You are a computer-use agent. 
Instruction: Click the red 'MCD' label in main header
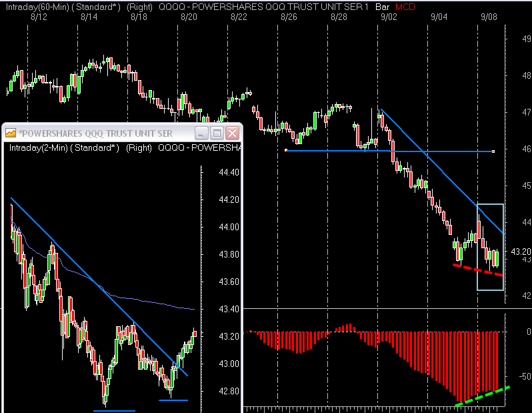tap(405, 7)
